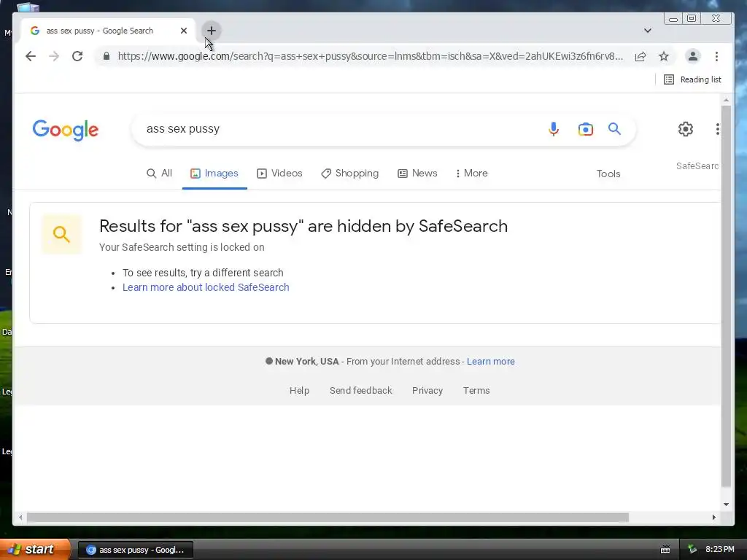
Task: Click the scroll up arrow
Action: tap(726, 100)
